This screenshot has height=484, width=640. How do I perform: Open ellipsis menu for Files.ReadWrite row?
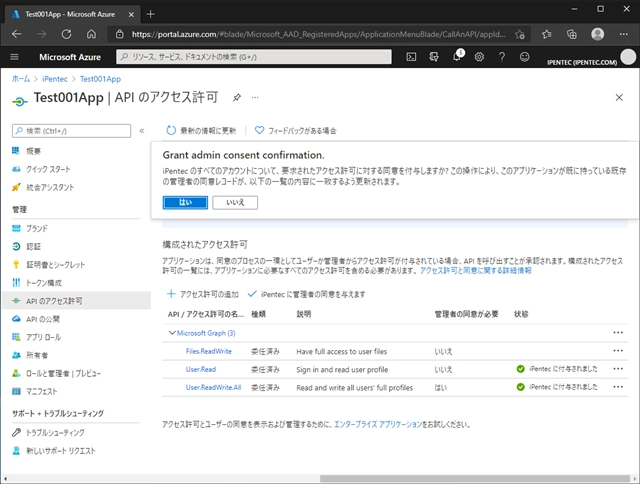pos(618,351)
